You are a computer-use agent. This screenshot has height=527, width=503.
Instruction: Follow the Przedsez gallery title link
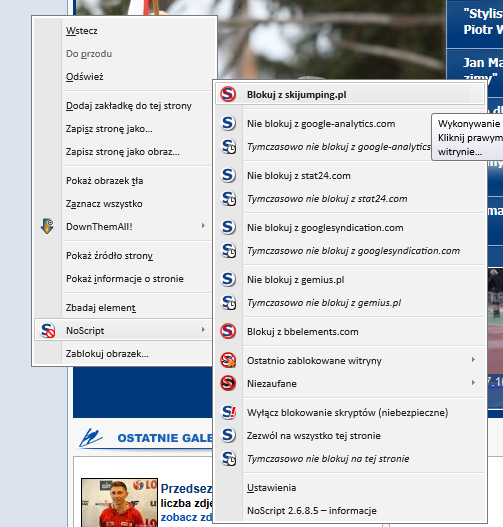(186, 488)
